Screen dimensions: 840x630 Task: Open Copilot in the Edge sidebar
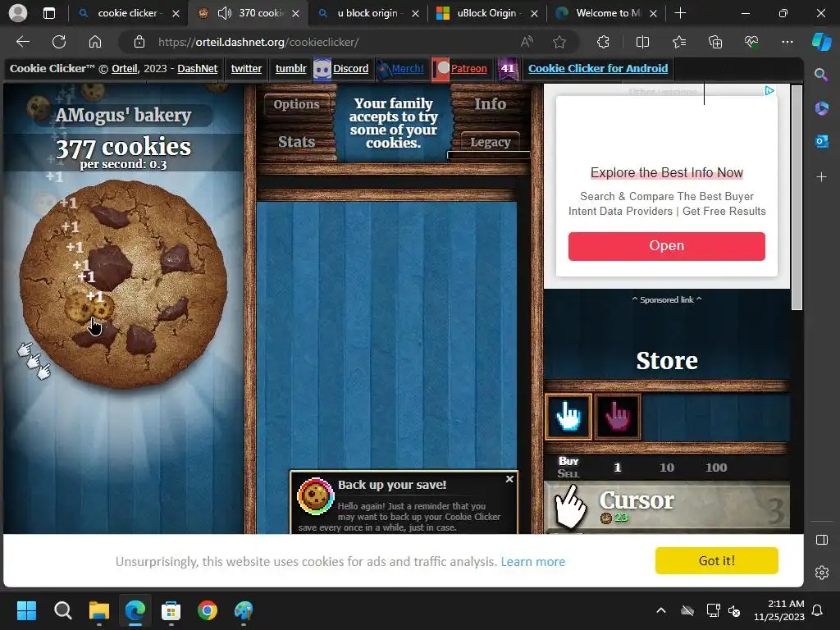point(821,42)
